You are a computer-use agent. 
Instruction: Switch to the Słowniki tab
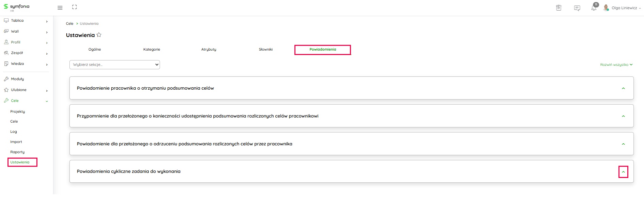(265, 50)
